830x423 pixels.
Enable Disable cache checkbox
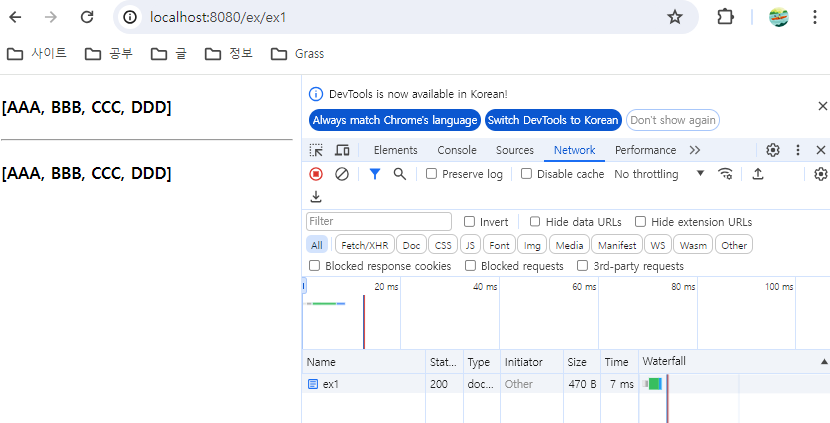click(x=526, y=174)
